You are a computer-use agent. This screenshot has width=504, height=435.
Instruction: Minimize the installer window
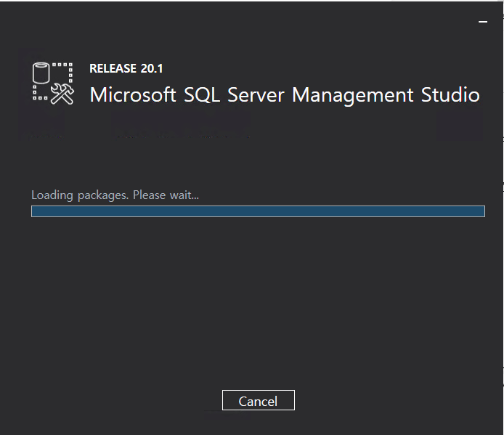click(x=483, y=22)
